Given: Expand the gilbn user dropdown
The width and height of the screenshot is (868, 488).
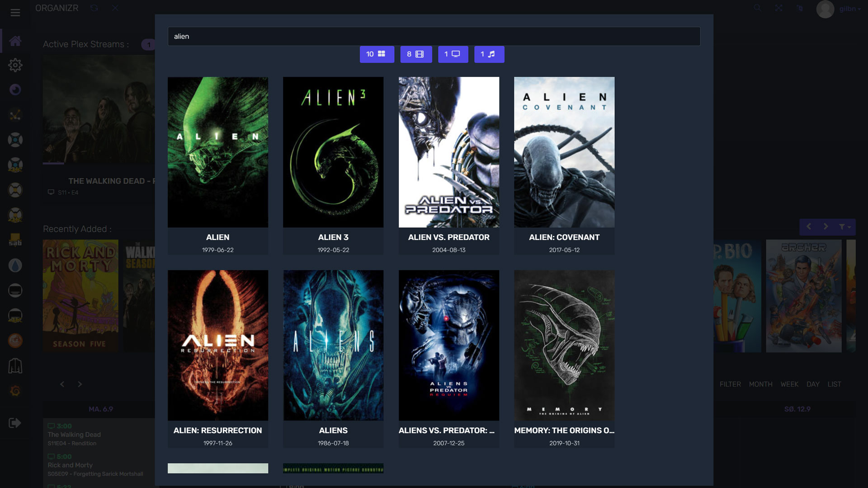Looking at the screenshot, I should (849, 9).
